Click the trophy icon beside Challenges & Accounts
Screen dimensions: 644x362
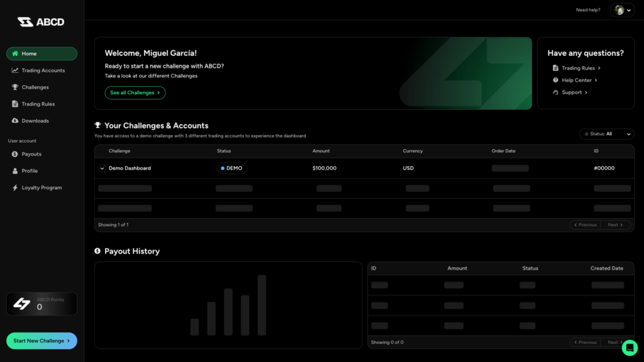tap(97, 126)
